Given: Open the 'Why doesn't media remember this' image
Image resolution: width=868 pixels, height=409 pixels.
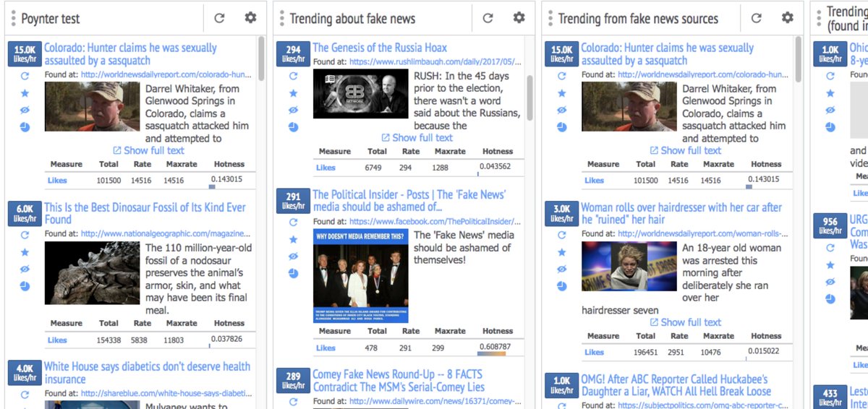Looking at the screenshot, I should tap(361, 275).
